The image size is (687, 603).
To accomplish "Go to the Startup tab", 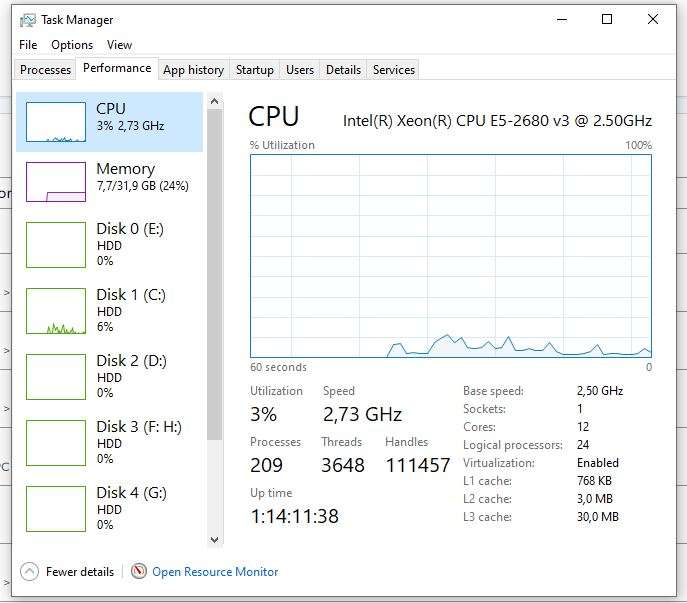I will click(x=254, y=70).
